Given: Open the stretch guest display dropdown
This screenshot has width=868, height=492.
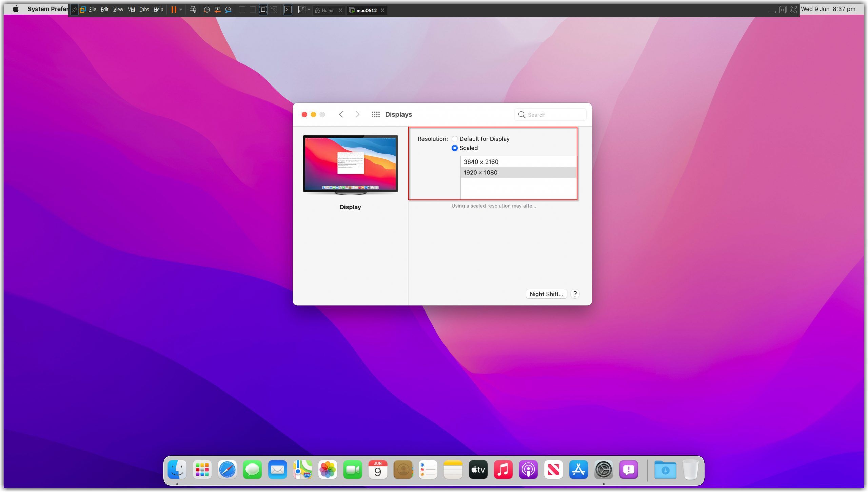Looking at the screenshot, I should click(x=309, y=10).
